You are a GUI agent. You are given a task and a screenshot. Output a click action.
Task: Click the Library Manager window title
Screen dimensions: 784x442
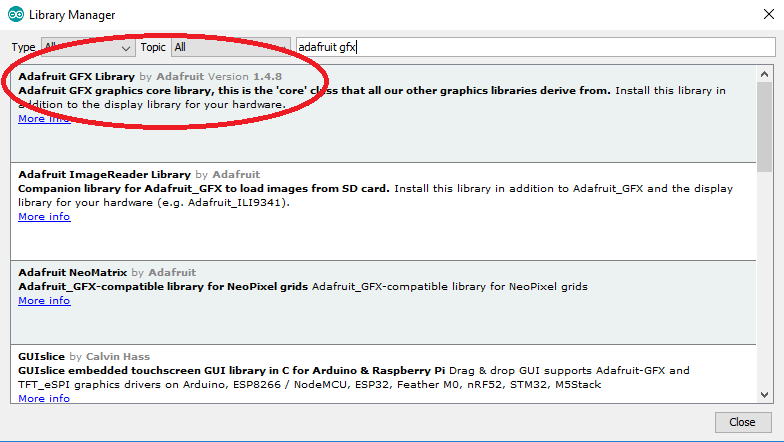click(72, 15)
